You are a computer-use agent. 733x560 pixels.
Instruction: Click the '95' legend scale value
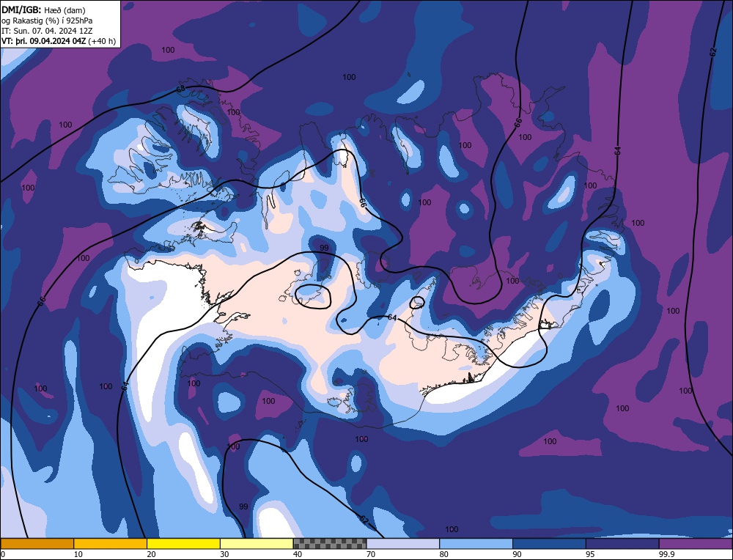point(590,554)
